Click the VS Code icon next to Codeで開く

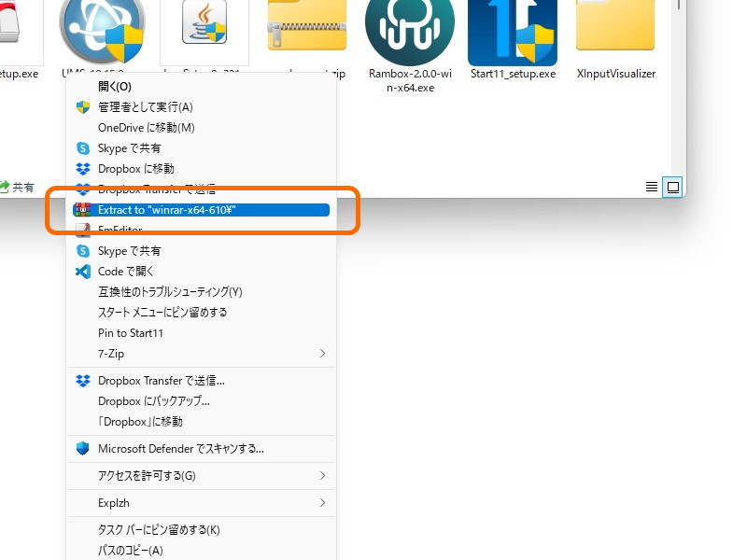tap(83, 271)
